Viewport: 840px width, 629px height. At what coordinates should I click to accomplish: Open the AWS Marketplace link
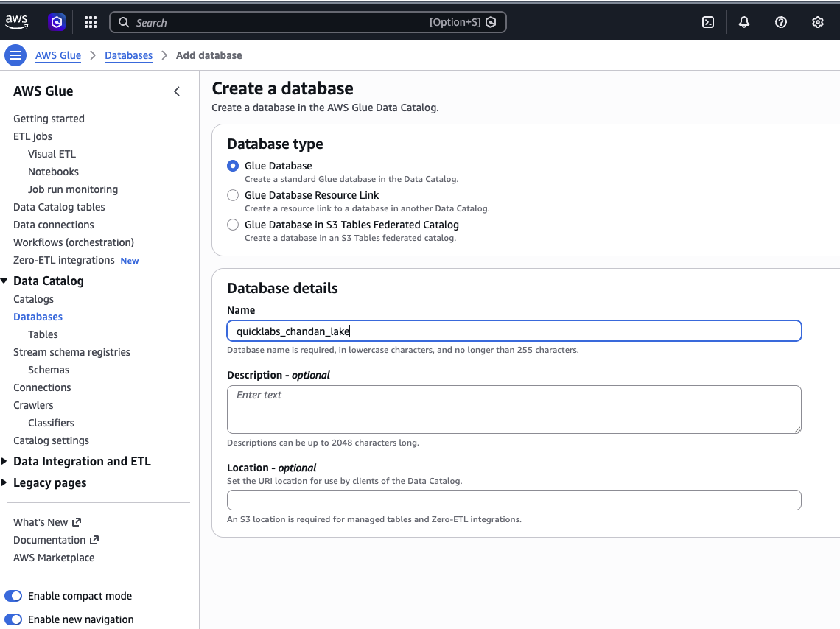point(54,558)
